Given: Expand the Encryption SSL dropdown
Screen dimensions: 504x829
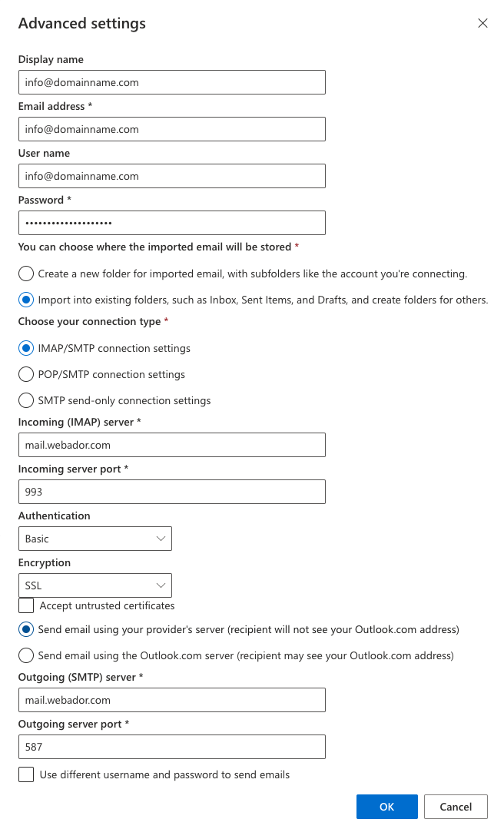Looking at the screenshot, I should (x=94, y=585).
